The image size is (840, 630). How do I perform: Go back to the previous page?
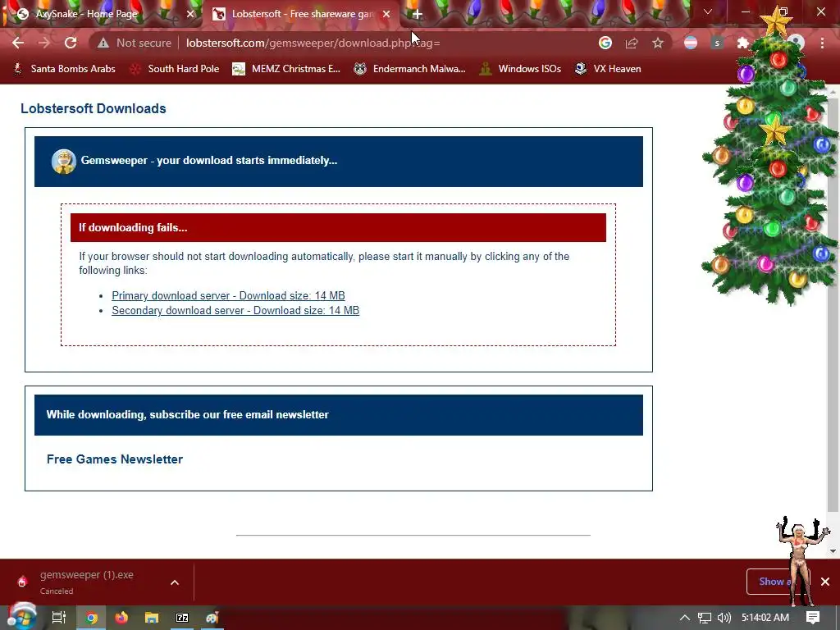(x=18, y=43)
